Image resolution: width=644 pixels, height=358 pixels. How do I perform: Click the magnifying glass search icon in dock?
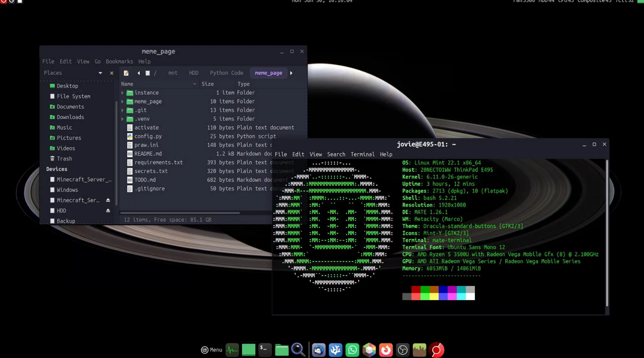(298, 350)
